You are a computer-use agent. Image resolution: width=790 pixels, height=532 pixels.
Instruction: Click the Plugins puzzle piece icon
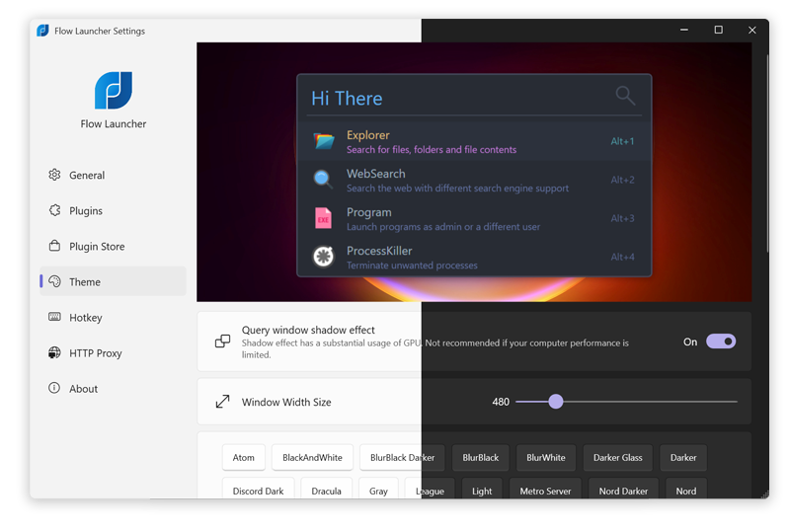[x=54, y=210]
